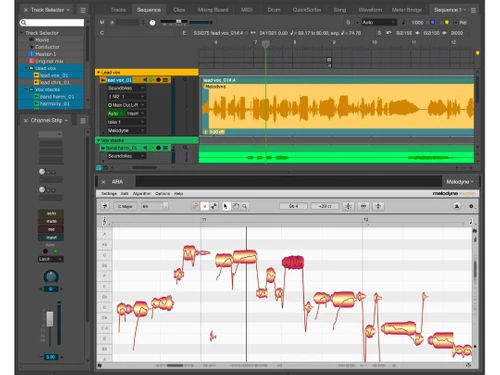500x375 pixels.
Task: Arm record on the bend harm_01 track
Action: (x=158, y=148)
